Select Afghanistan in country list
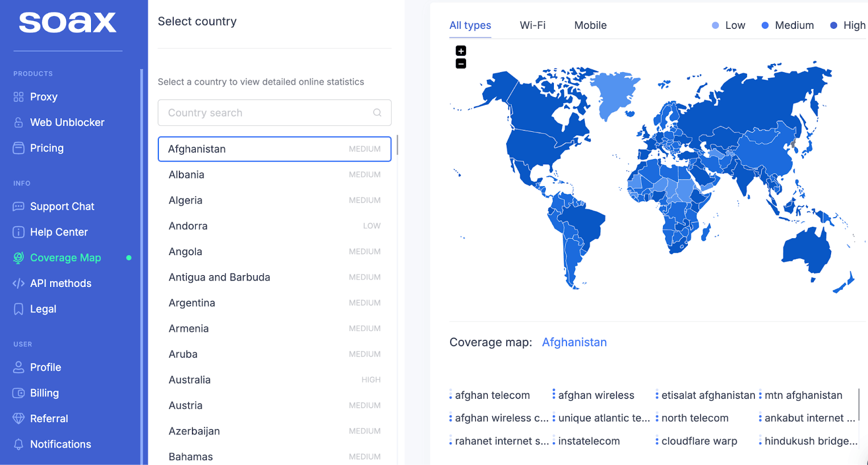The height and width of the screenshot is (465, 868). tap(275, 149)
